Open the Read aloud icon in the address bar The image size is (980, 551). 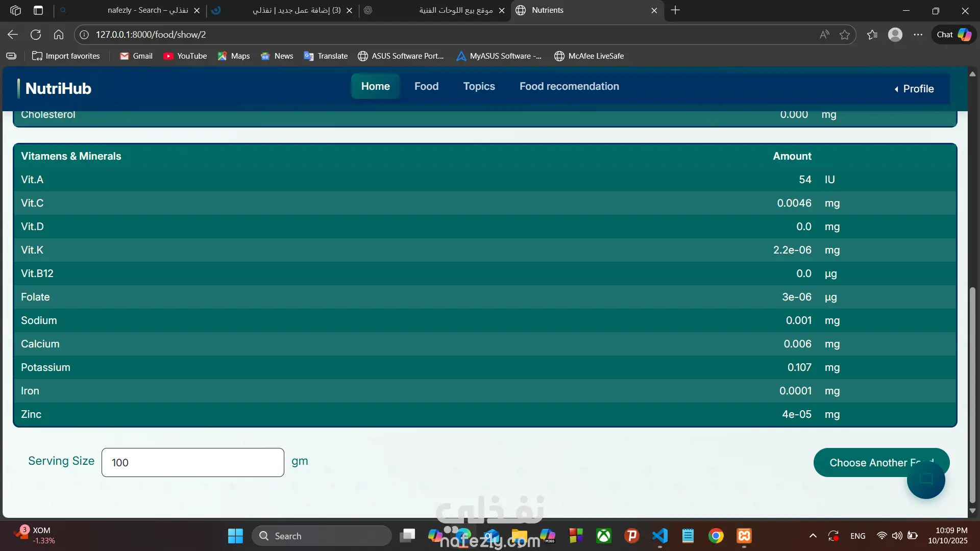[824, 35]
